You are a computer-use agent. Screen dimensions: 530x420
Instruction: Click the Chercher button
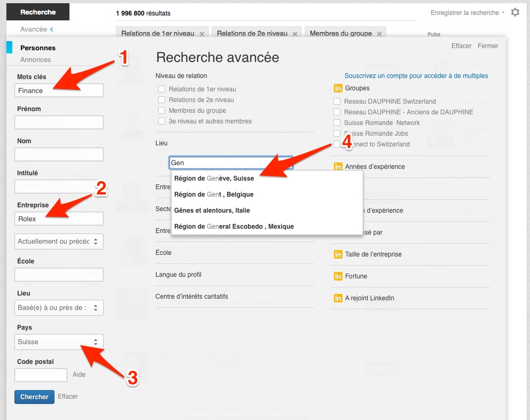(x=34, y=396)
